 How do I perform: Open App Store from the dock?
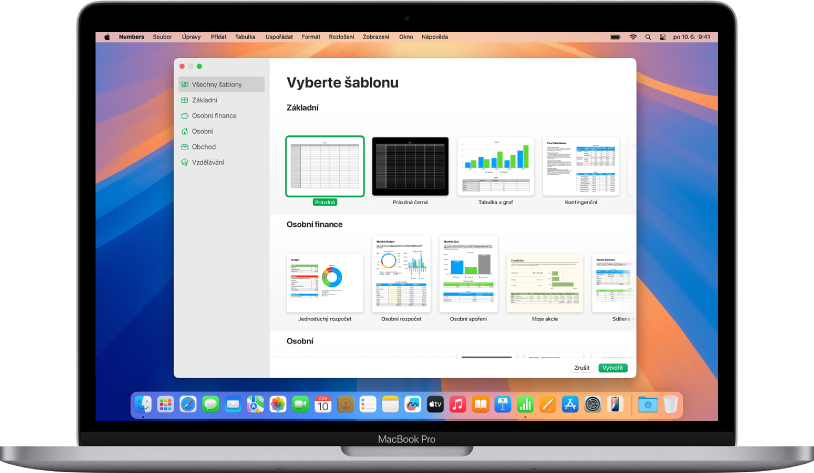tap(570, 404)
